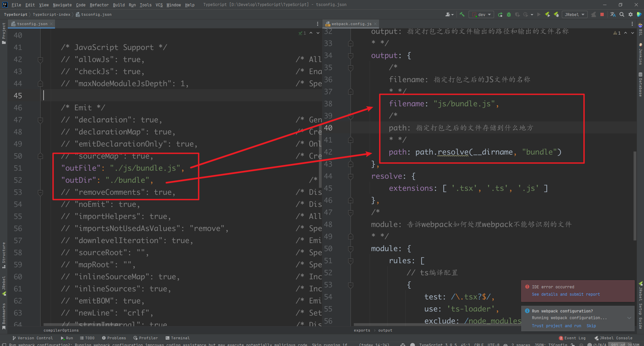Open the VCS menu
The image size is (644, 346).
point(159,5)
